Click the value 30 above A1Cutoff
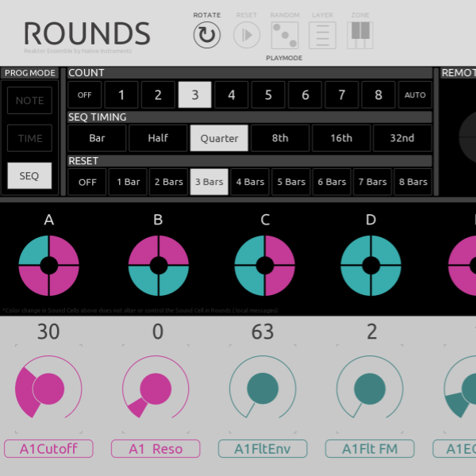This screenshot has height=476, width=476. tap(48, 332)
